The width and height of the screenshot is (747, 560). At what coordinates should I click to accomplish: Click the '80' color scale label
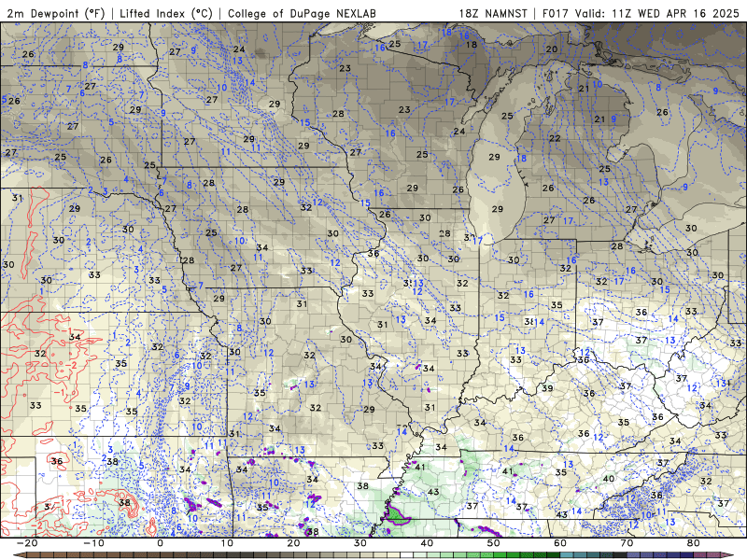coord(694,543)
